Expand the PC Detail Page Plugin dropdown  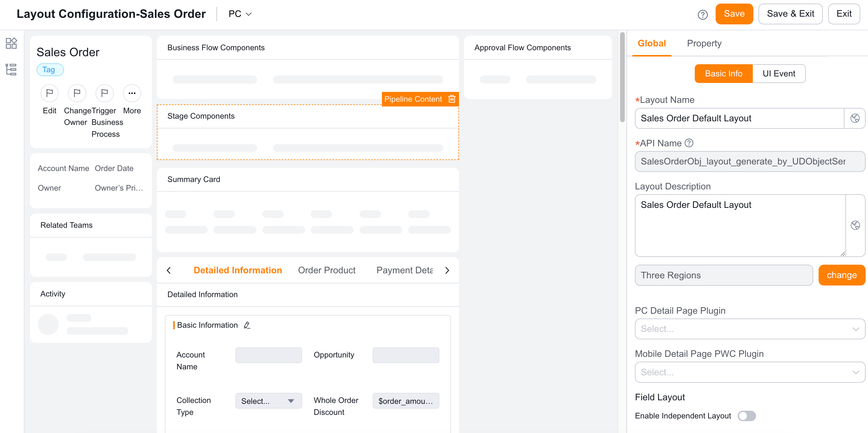750,329
